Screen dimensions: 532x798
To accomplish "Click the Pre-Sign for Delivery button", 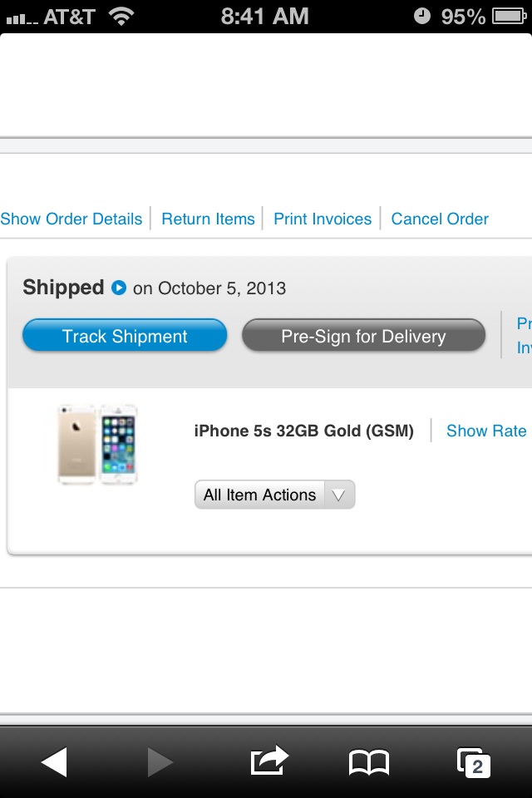I will tap(363, 335).
